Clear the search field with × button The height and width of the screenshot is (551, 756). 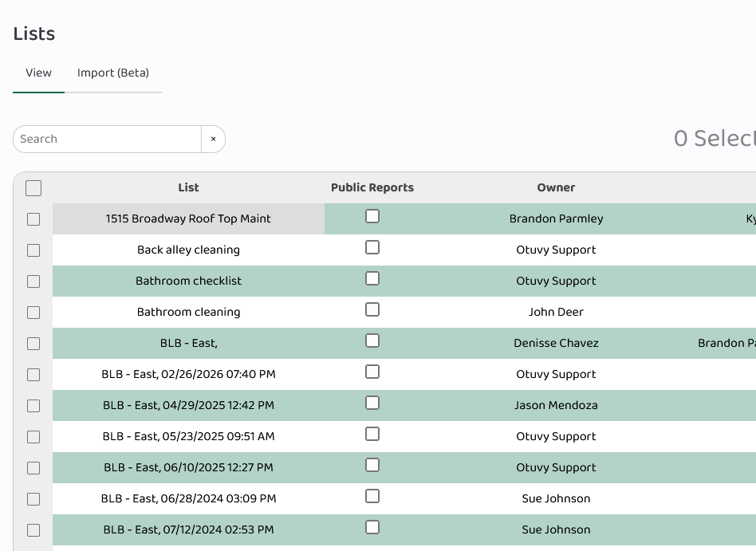coord(213,139)
